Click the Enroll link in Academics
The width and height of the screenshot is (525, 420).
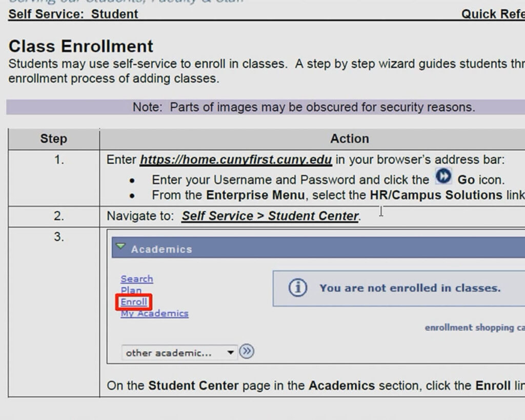[134, 302]
